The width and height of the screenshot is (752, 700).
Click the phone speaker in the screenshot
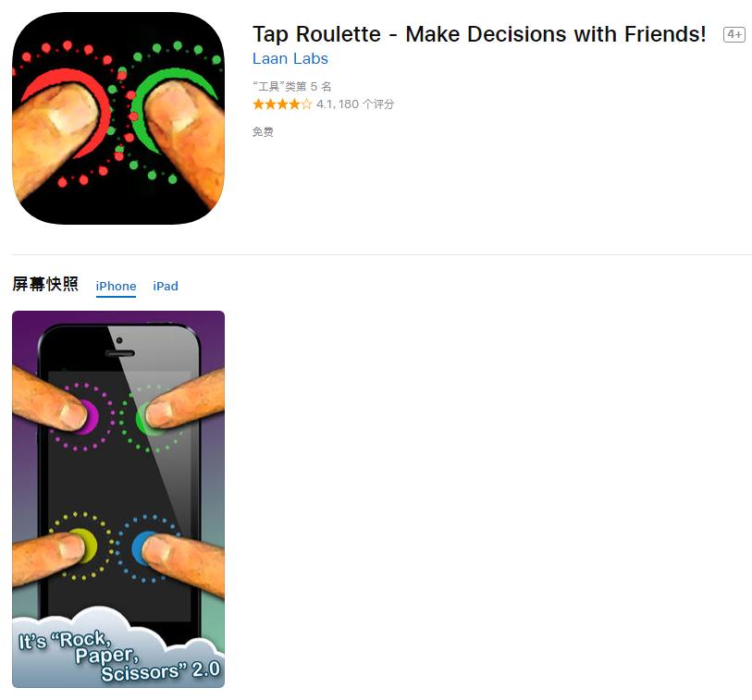[120, 353]
